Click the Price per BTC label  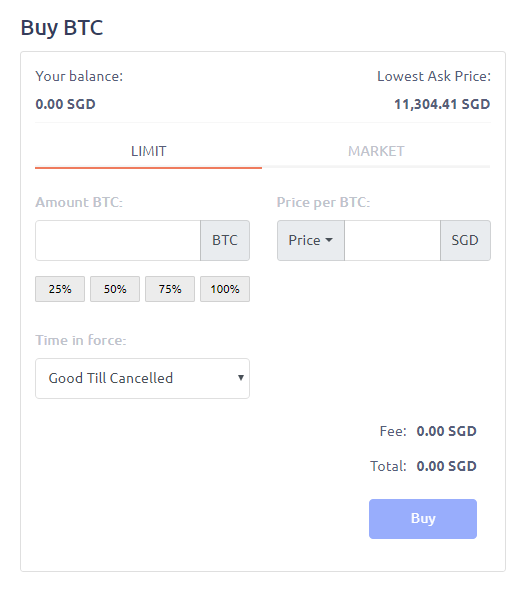coord(323,202)
